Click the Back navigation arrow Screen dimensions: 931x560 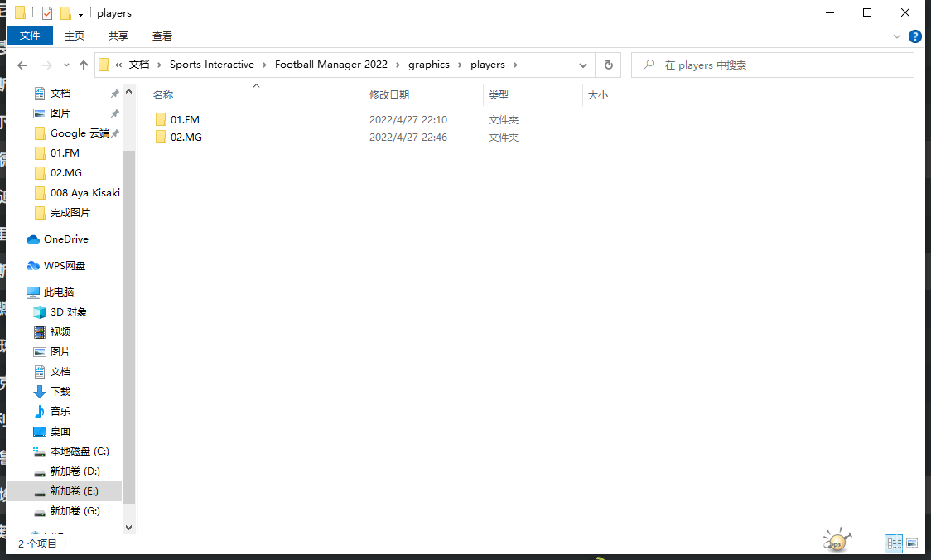click(22, 65)
